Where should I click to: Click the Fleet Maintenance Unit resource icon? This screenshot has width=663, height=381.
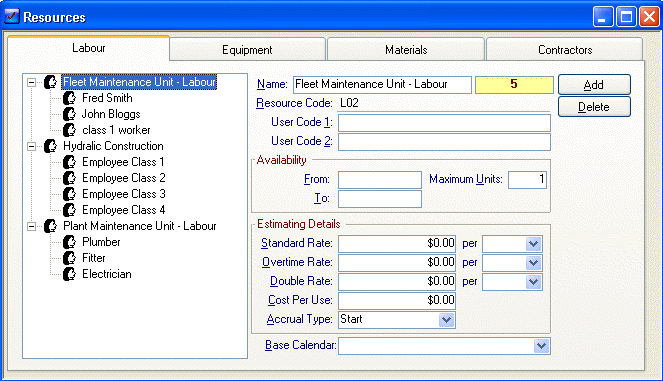50,82
